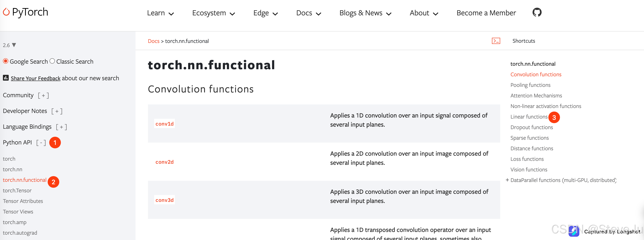Click the terminal shortcuts icon
The height and width of the screenshot is (240, 644).
496,41
